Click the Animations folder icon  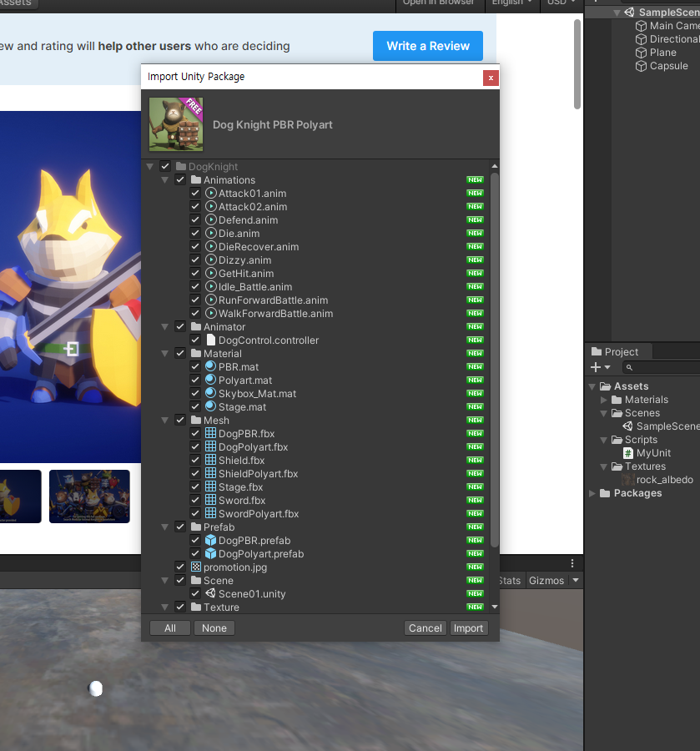196,179
